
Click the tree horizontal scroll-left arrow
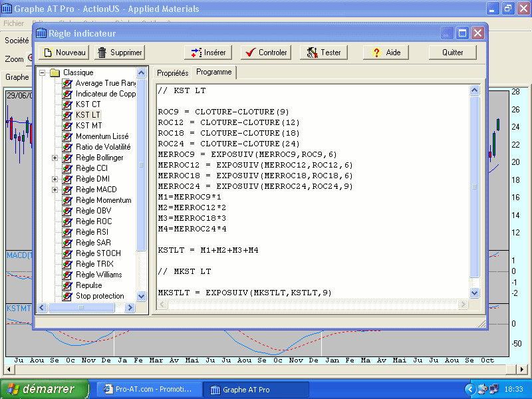[x=42, y=308]
